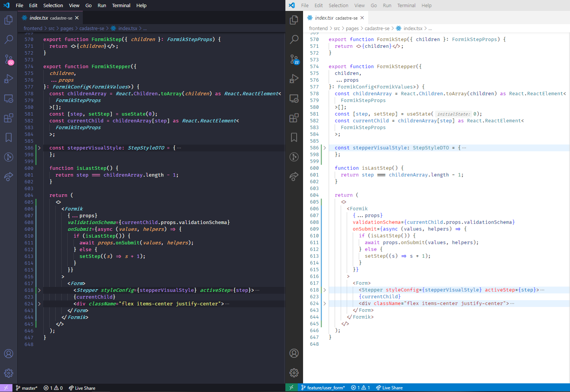Open GitLens view in the dark window
Screen dimensions: 570x392
[x=9, y=157]
